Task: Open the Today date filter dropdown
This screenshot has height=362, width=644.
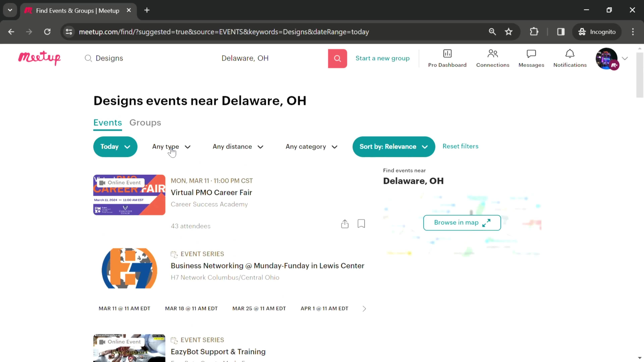Action: pyautogui.click(x=115, y=147)
